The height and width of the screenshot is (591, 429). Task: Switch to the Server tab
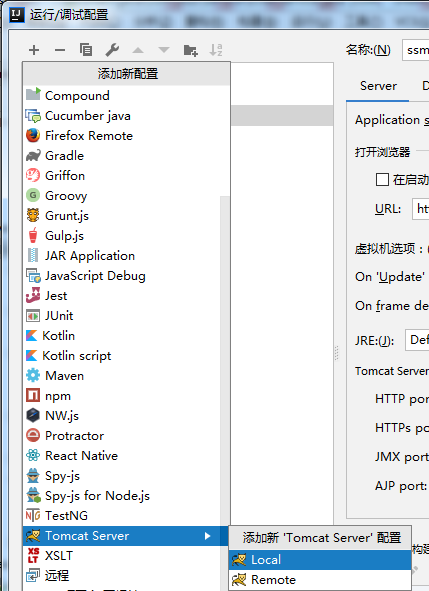[378, 86]
